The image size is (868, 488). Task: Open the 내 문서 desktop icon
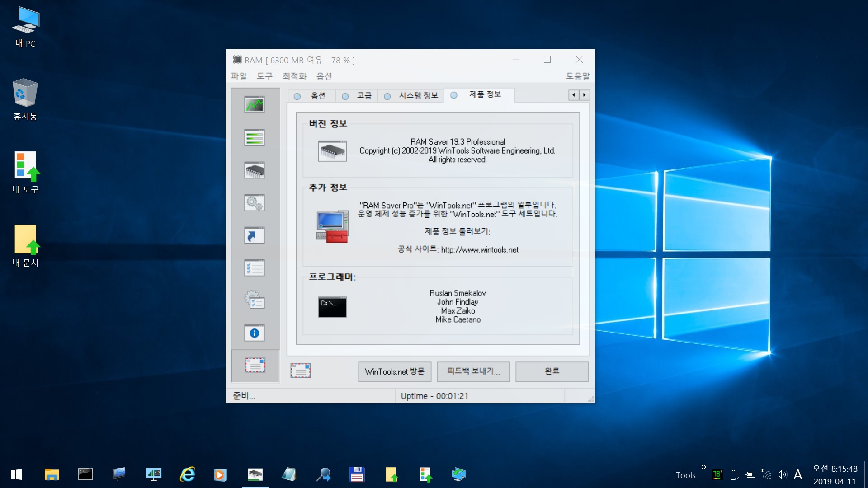click(x=25, y=246)
